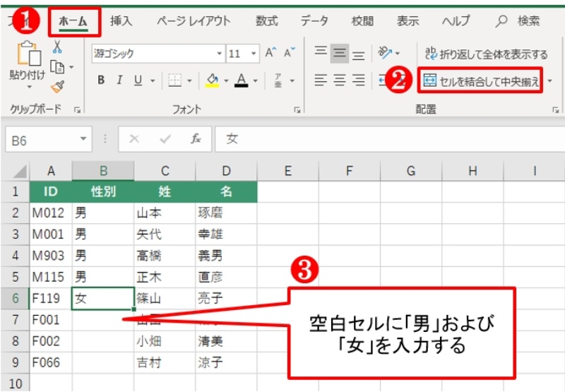Toggle 折り返して全体を表示する wrap text
The width and height of the screenshot is (565, 392).
(x=486, y=54)
